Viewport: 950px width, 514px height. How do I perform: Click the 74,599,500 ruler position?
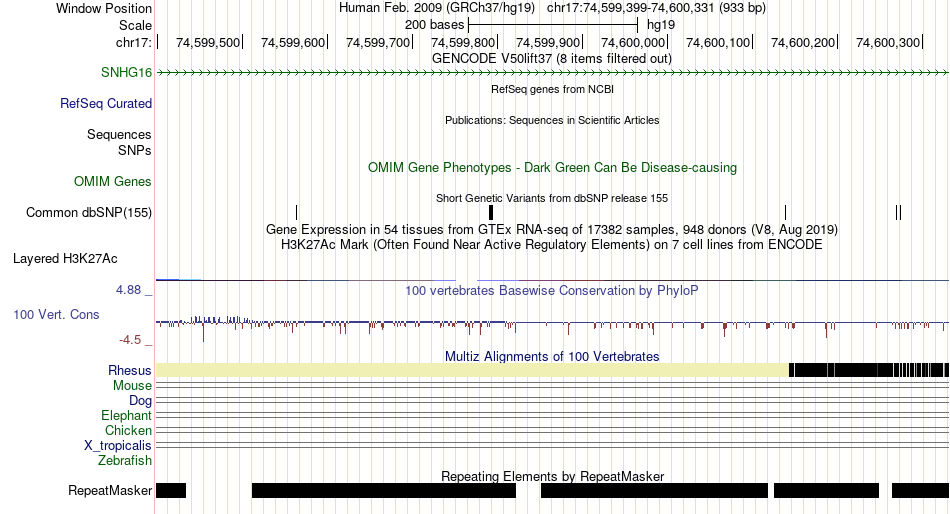208,42
